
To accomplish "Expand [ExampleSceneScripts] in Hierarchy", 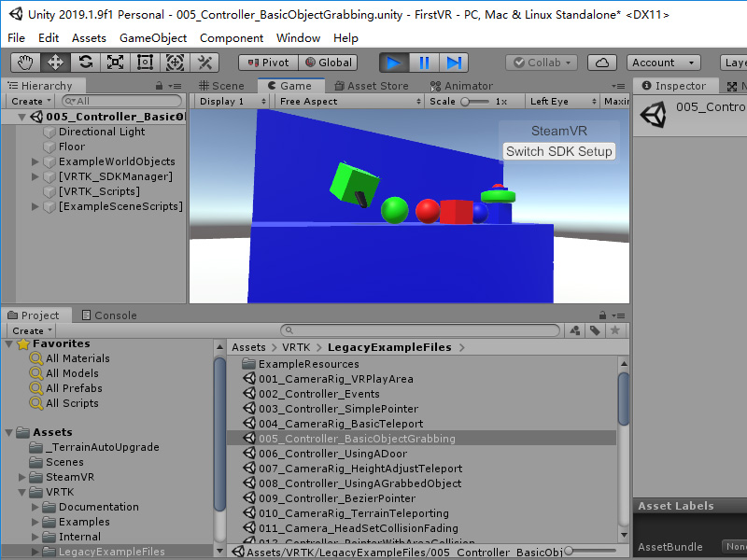I will click(x=35, y=206).
